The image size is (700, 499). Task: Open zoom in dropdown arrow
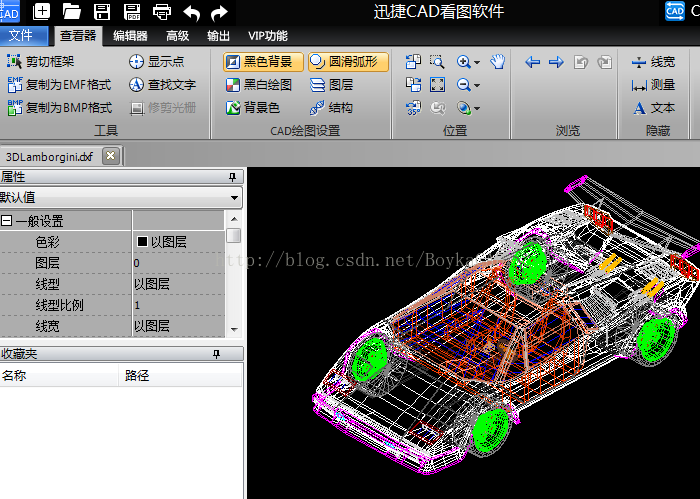[x=477, y=62]
